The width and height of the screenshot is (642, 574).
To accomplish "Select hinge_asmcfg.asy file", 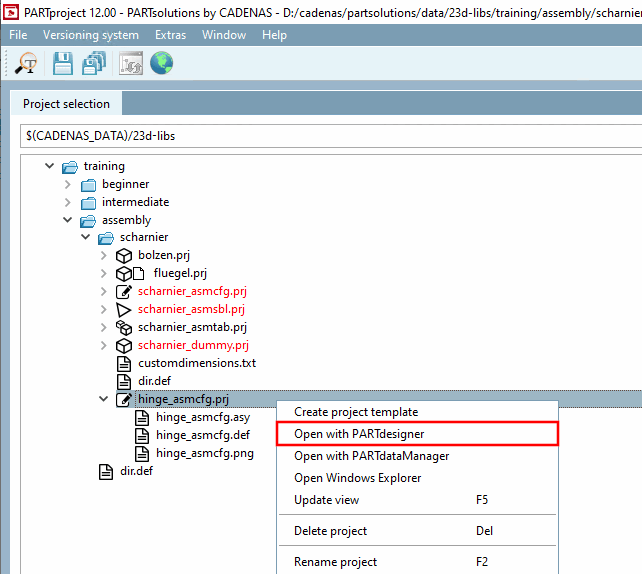I will tap(203, 417).
